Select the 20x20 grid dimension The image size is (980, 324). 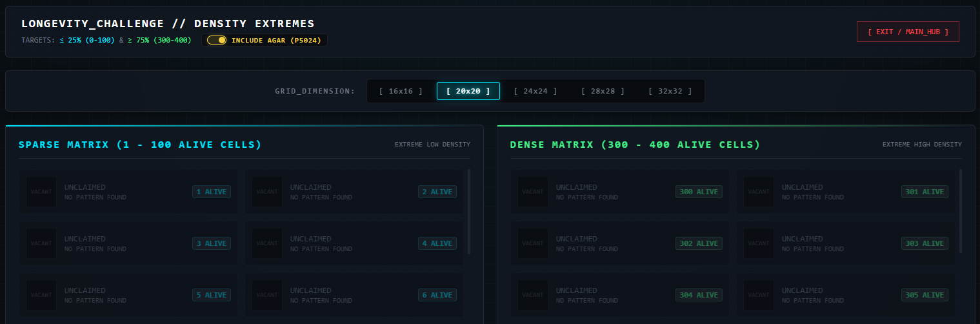tap(468, 91)
